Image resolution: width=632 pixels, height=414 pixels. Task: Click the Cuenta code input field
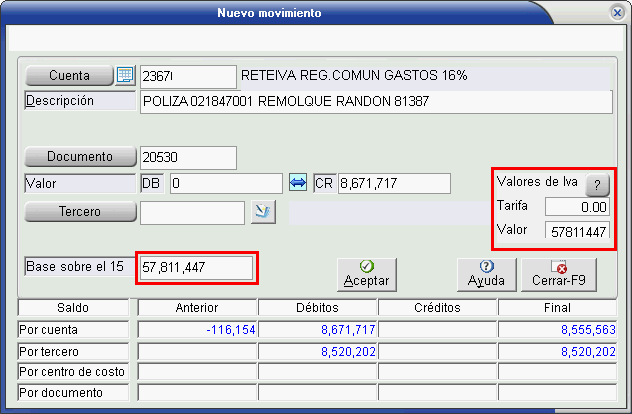[x=187, y=76]
